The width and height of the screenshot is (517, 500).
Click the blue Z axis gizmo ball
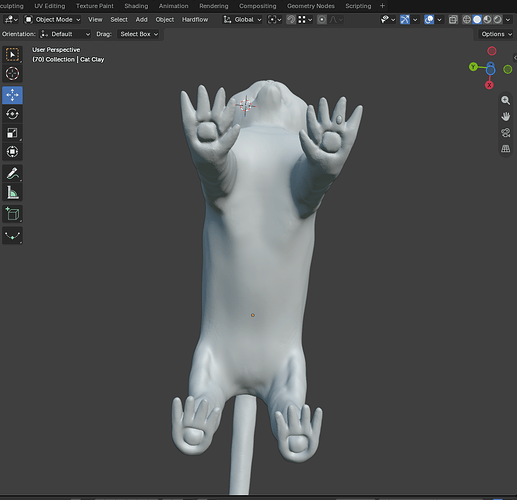click(491, 70)
